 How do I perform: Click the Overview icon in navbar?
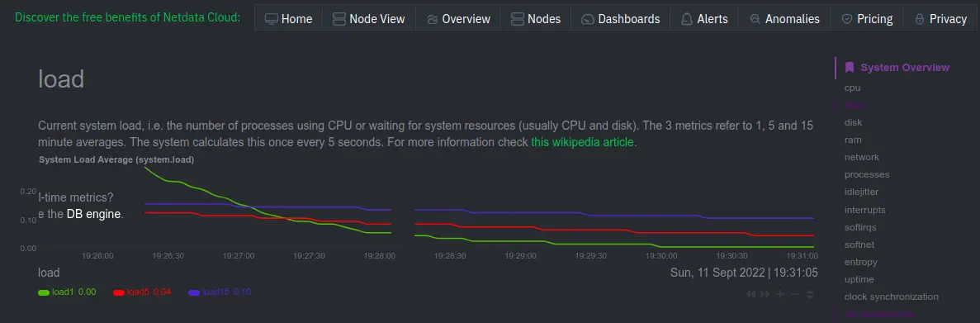433,19
